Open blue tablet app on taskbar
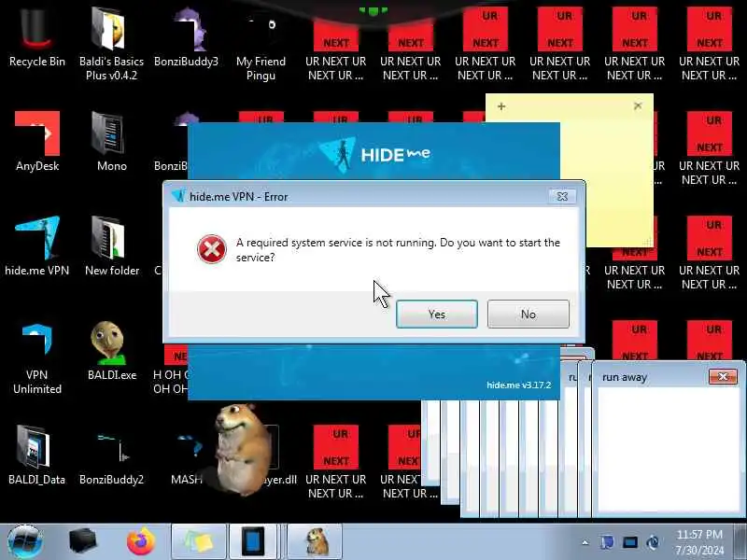The height and width of the screenshot is (560, 747). coord(253,541)
